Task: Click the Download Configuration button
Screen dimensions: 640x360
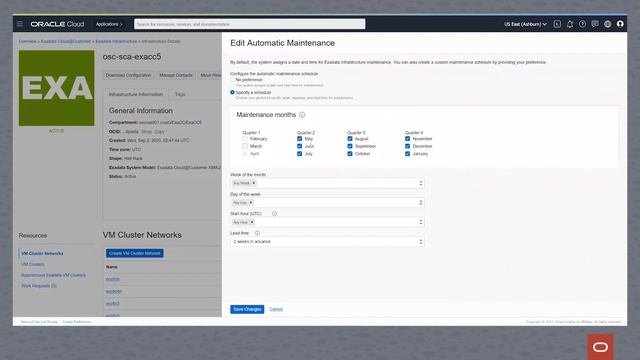Action: tap(128, 76)
